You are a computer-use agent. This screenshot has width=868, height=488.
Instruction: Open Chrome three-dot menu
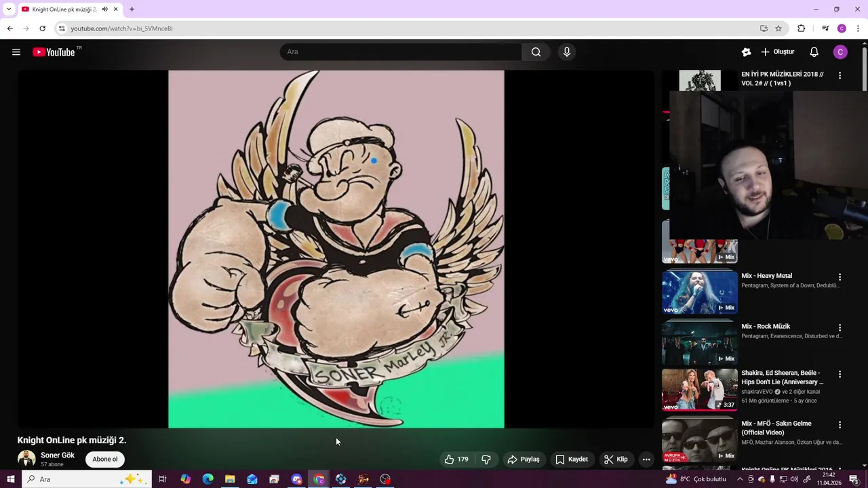[x=858, y=28]
